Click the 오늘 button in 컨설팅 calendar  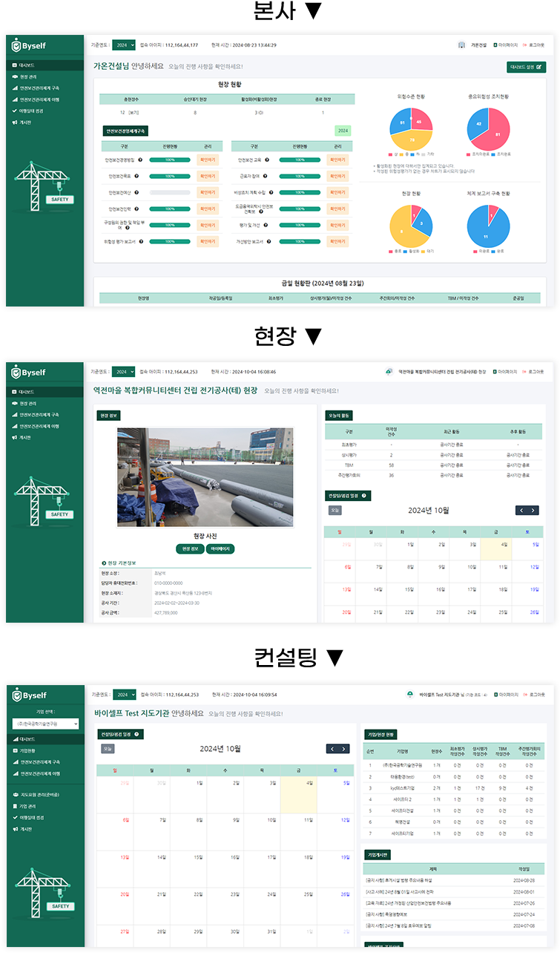pos(108,749)
